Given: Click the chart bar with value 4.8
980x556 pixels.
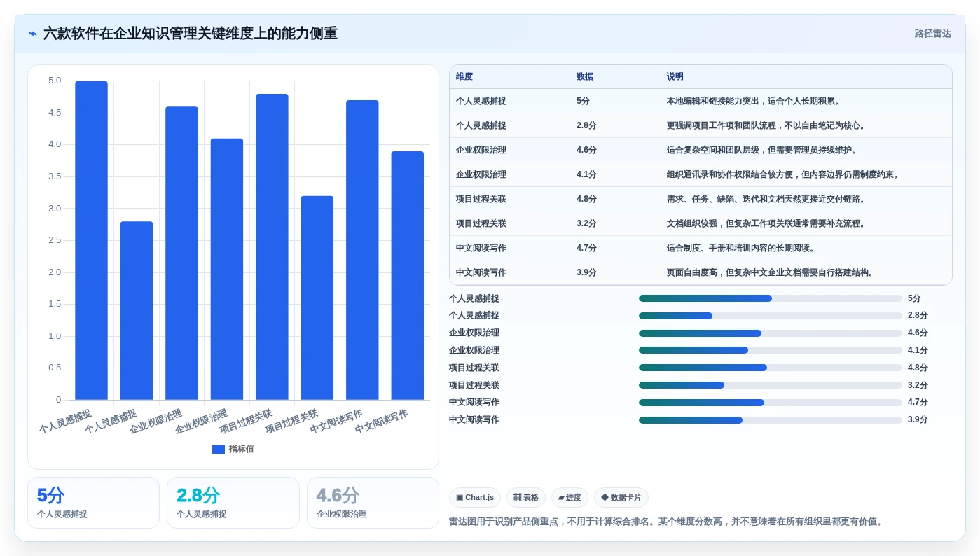Looking at the screenshot, I should (x=272, y=246).
